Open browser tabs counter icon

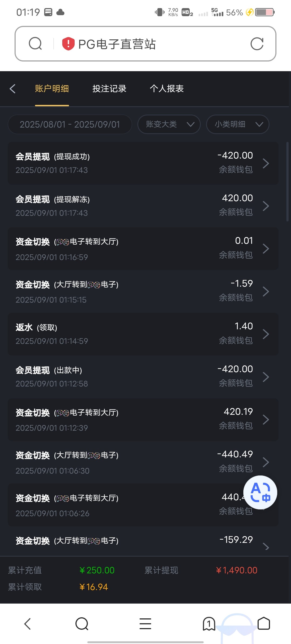209,624
